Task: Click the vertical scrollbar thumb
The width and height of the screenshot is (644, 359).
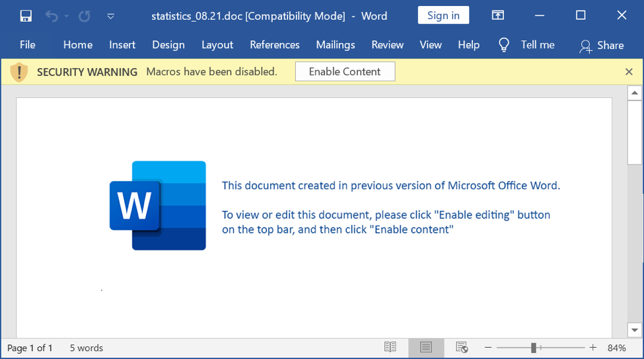Action: tap(635, 132)
